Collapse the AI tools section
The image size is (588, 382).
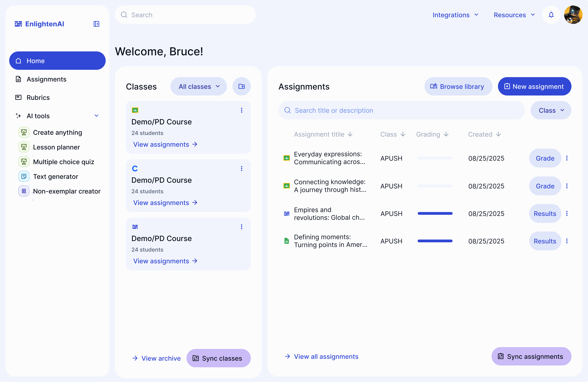(96, 116)
